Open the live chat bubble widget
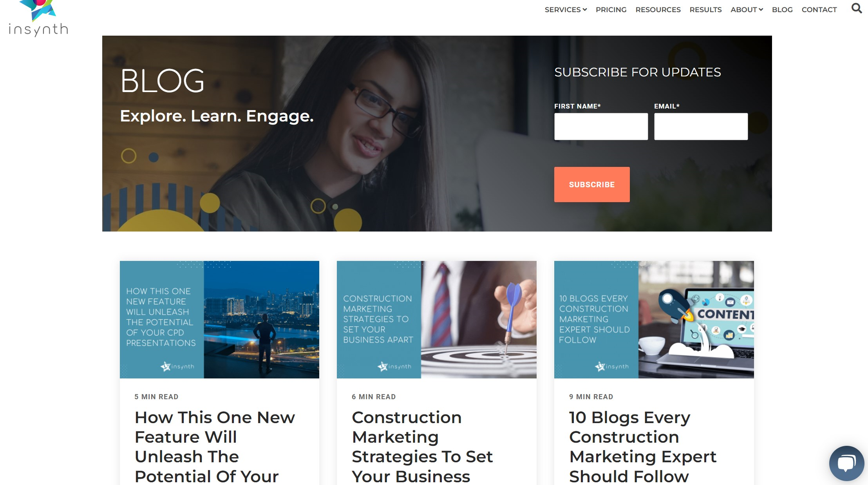Screen dimensions: 868x485 click(x=846, y=463)
